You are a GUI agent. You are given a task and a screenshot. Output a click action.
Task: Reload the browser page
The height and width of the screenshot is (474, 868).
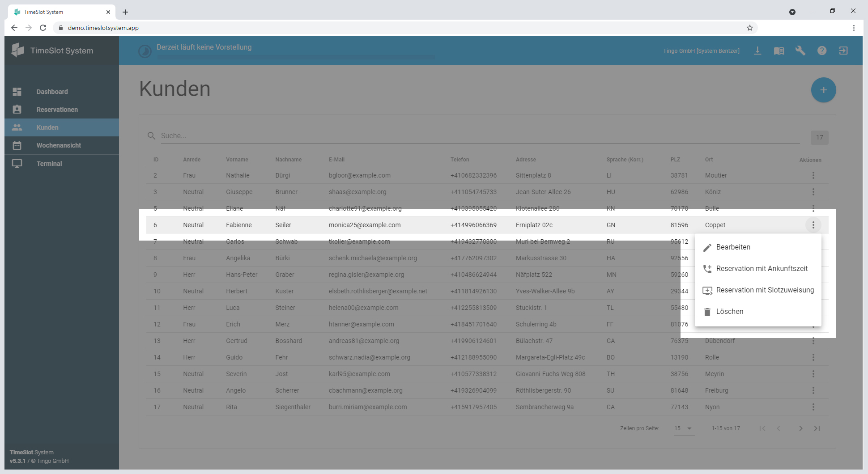point(43,28)
